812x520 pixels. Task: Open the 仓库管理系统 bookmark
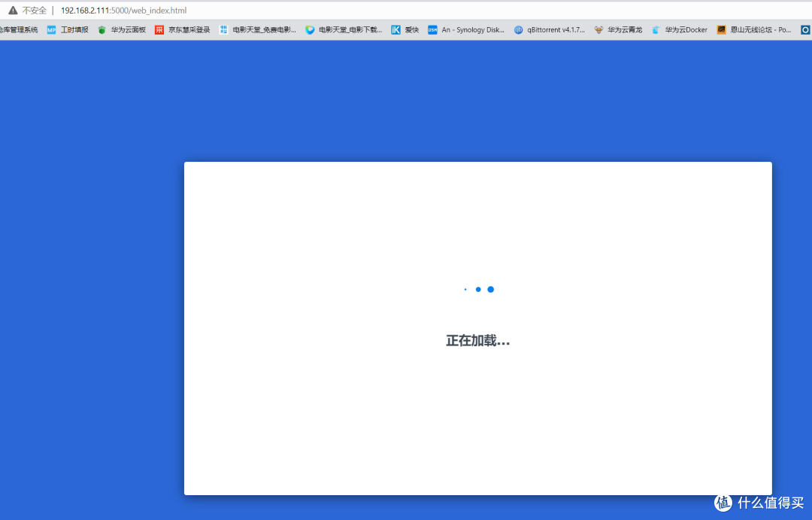(19, 30)
